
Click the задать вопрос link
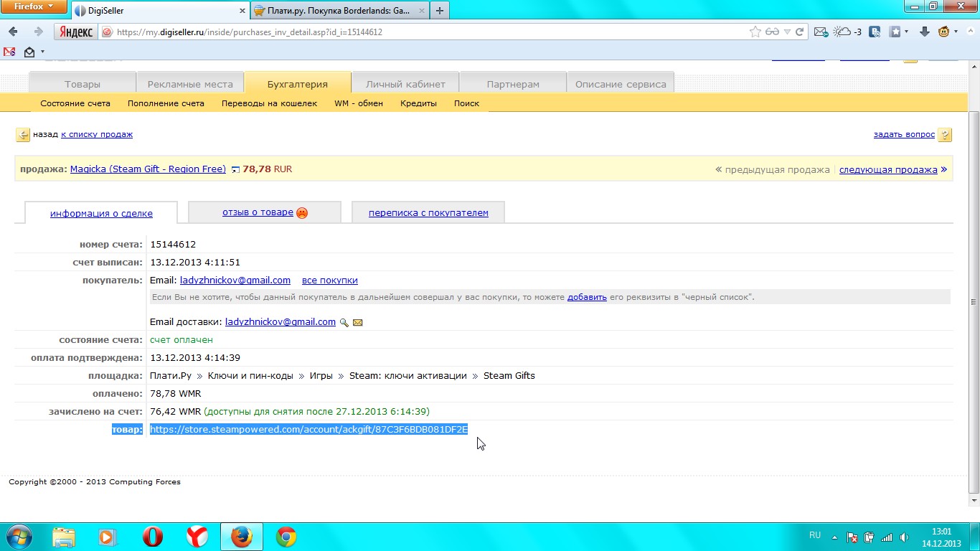pos(904,134)
